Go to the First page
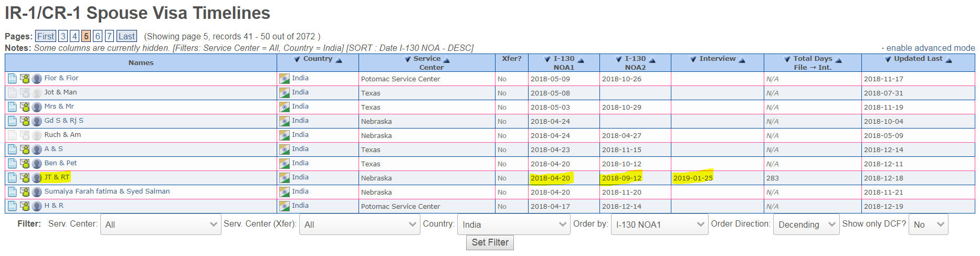Image resolution: width=980 pixels, height=256 pixels. coord(46,36)
